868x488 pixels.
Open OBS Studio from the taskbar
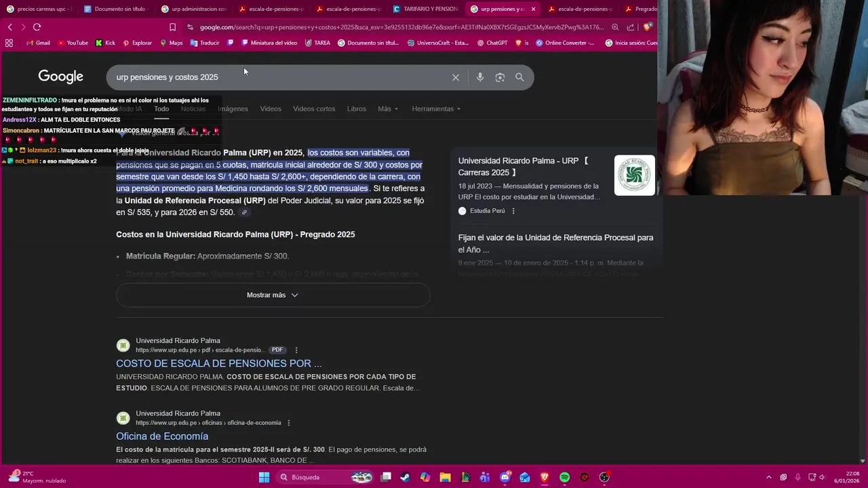click(x=604, y=477)
